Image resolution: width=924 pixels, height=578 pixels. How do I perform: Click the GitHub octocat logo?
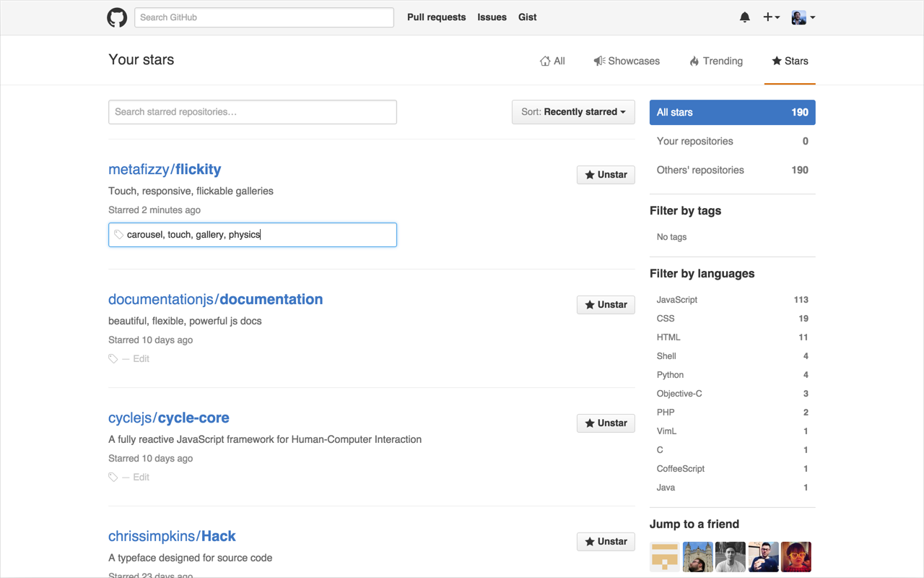click(117, 17)
